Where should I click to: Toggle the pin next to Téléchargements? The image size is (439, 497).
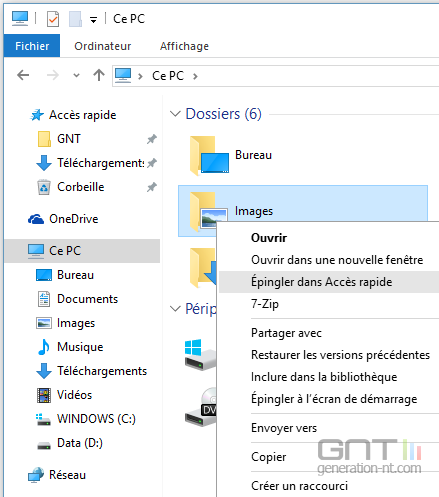tap(152, 163)
